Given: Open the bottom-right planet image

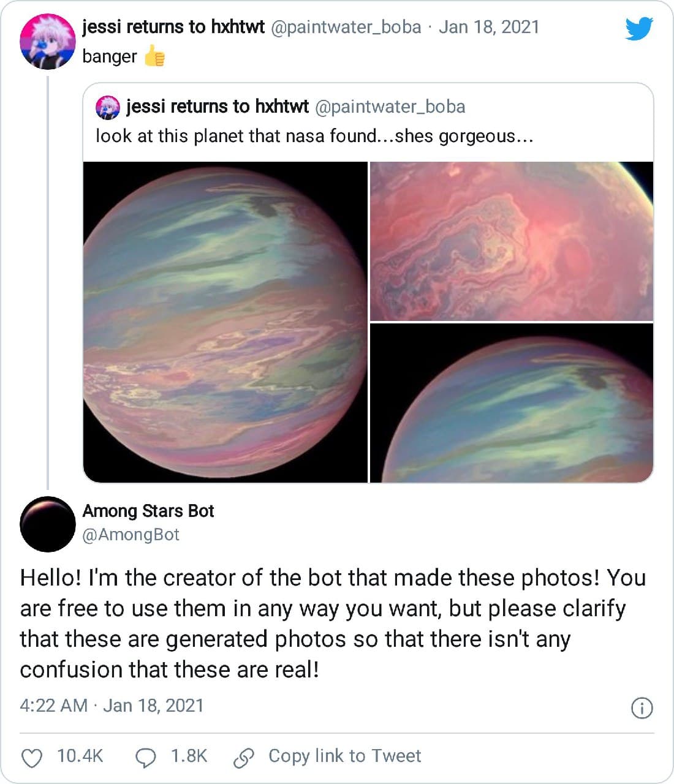Looking at the screenshot, I should coord(512,402).
